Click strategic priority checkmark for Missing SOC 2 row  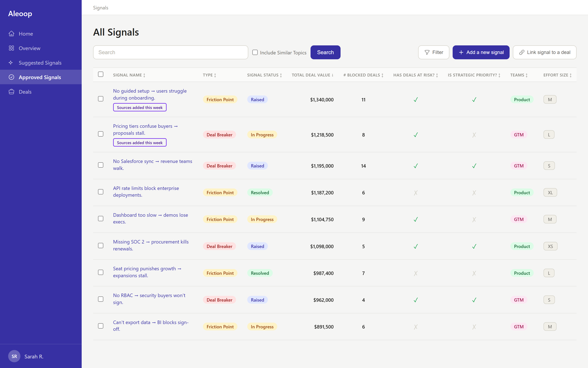tap(474, 246)
